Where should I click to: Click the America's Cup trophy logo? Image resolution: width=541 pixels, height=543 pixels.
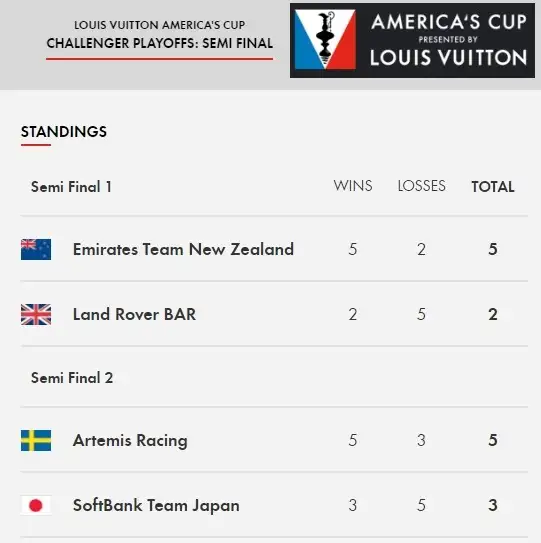(x=325, y=39)
